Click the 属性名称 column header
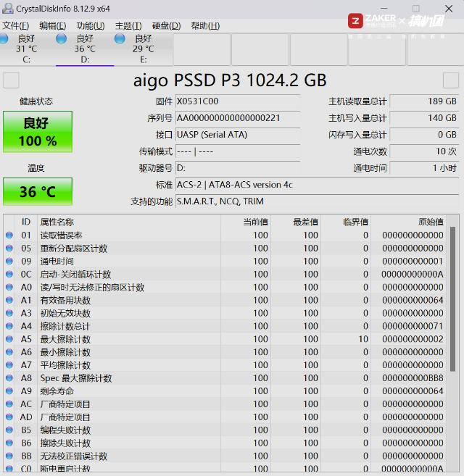This screenshot has height=476, width=464. (x=129, y=222)
